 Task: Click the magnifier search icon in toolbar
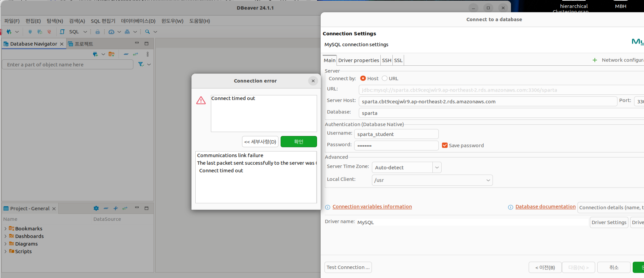[x=148, y=32]
